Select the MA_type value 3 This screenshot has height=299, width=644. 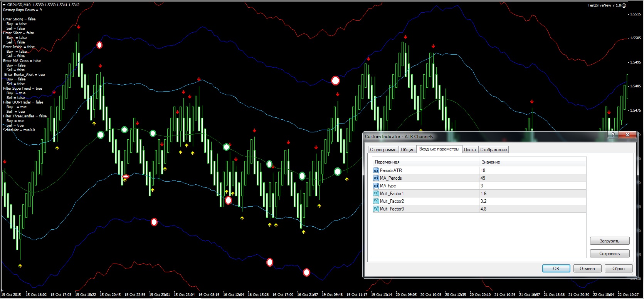tap(533, 186)
